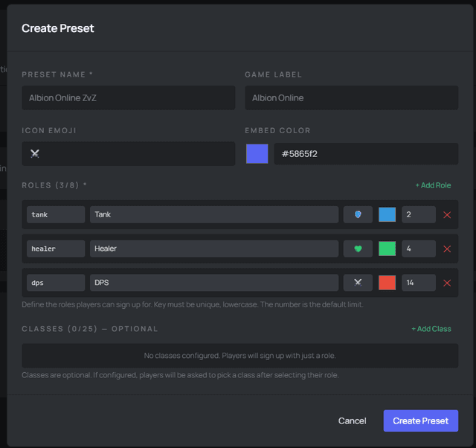Click the 'ROLES (3/8)' section label
This screenshot has height=448, width=476.
pyautogui.click(x=54, y=185)
